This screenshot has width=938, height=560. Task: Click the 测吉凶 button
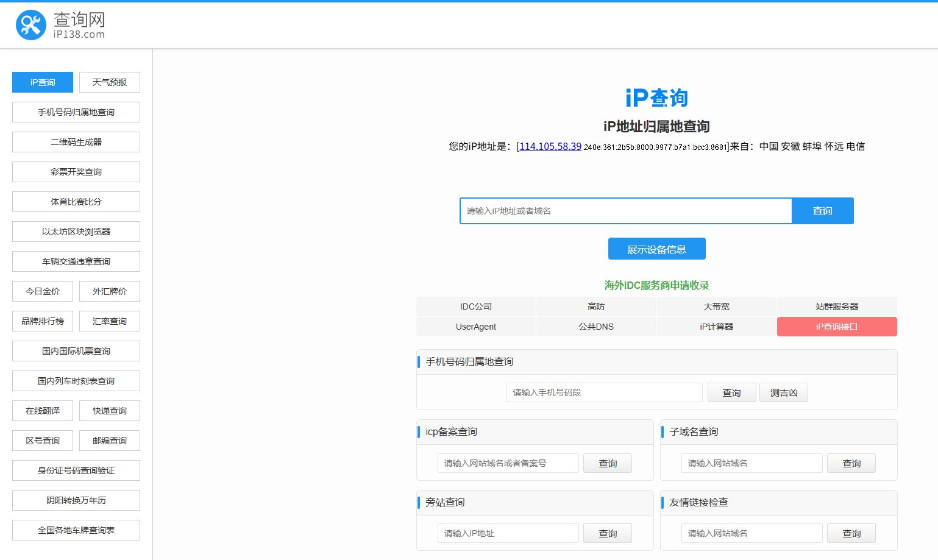tap(784, 392)
